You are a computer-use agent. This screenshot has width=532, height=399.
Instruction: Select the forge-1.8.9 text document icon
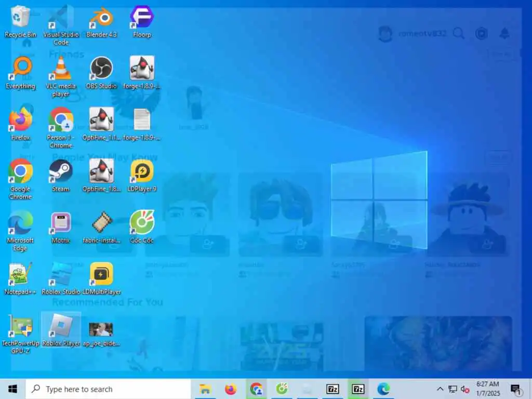(x=142, y=124)
